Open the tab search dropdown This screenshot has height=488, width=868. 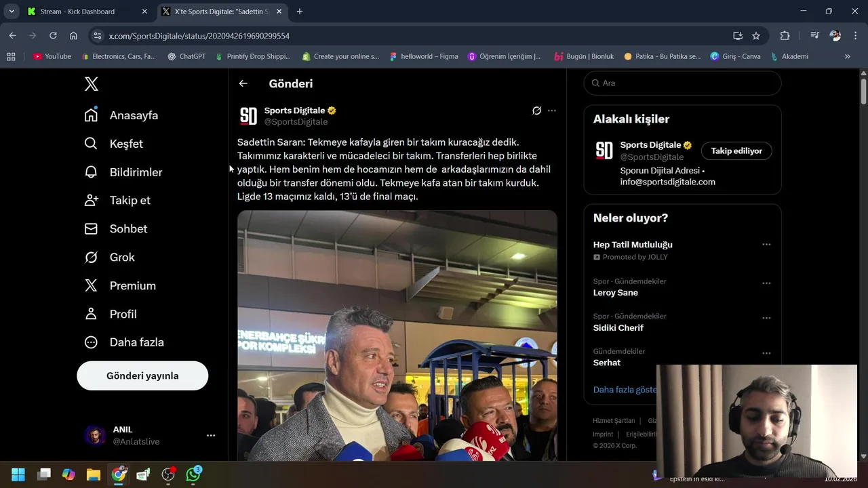coord(12,12)
